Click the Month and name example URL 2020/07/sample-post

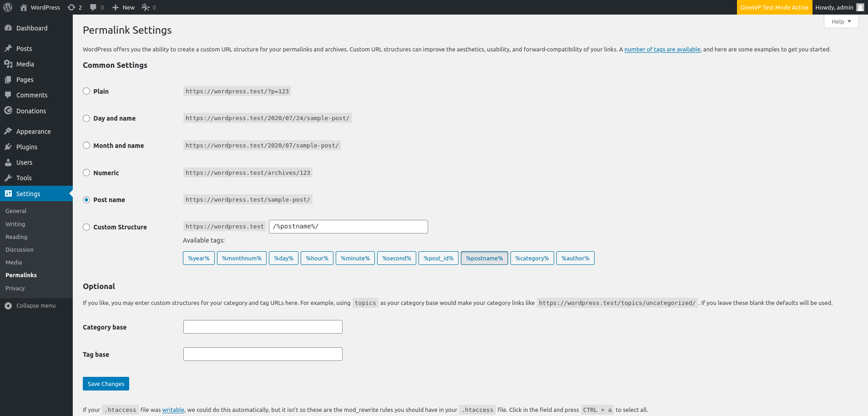pos(262,145)
